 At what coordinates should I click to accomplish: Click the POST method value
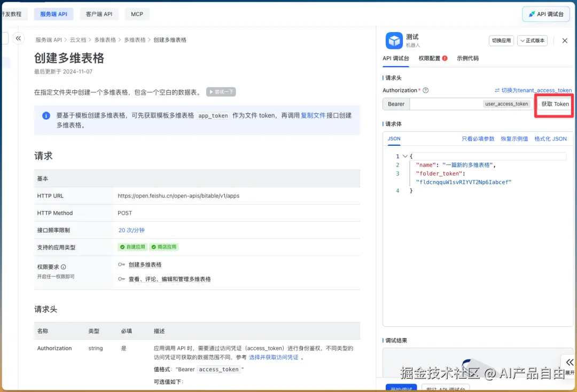(124, 213)
